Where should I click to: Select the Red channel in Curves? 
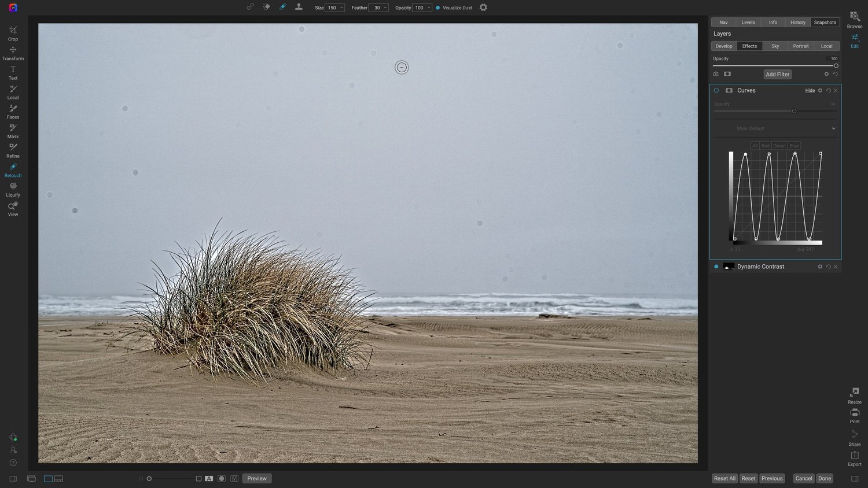point(765,146)
